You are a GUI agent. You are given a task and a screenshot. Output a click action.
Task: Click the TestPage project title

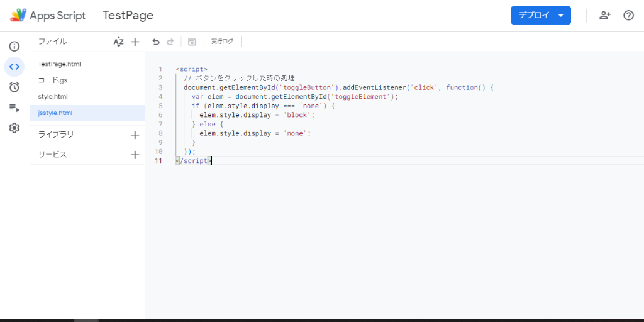coord(128,16)
